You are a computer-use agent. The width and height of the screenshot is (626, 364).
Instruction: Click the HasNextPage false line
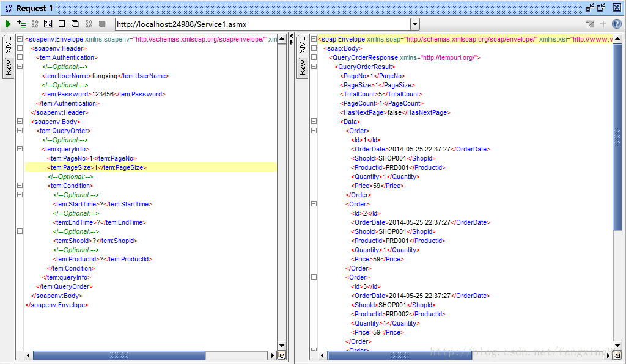[395, 112]
